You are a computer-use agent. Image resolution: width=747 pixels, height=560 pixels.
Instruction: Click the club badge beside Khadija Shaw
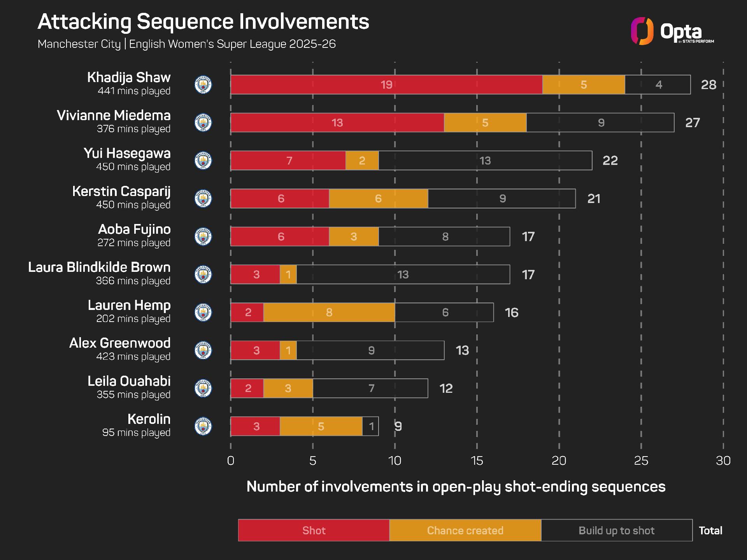(203, 84)
